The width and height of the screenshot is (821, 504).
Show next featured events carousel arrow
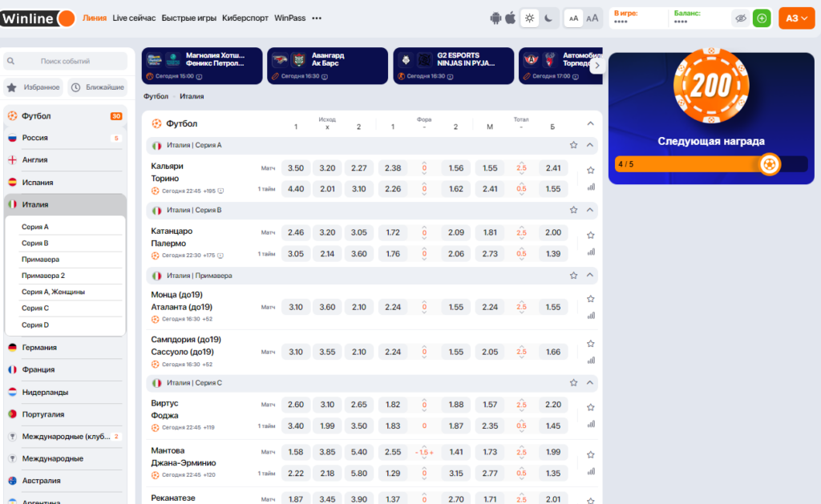click(x=597, y=66)
